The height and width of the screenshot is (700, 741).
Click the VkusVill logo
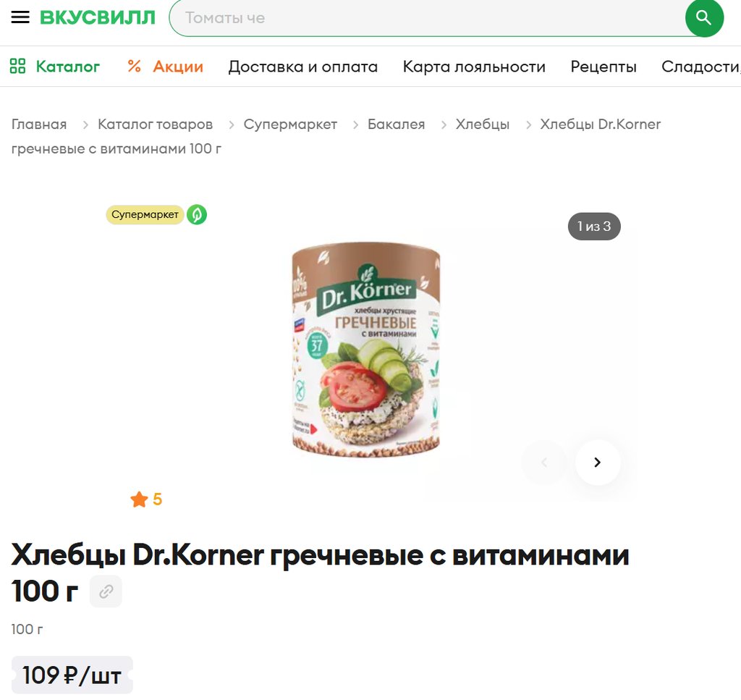[98, 17]
